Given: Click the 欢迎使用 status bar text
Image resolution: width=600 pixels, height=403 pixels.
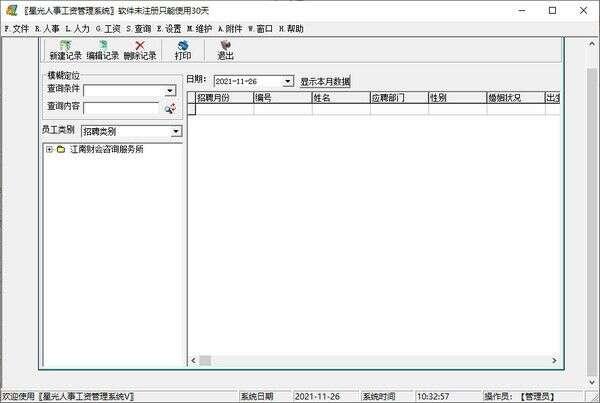Looking at the screenshot, I should 67,396.
